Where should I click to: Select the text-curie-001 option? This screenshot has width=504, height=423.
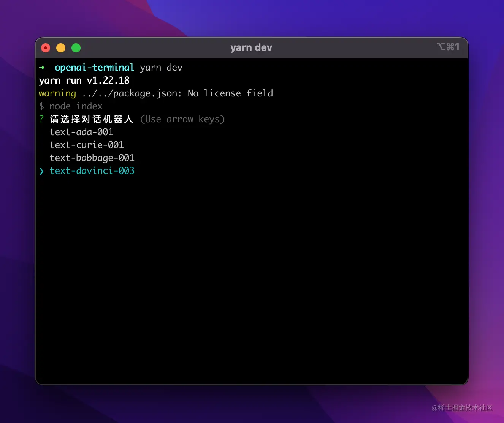87,145
